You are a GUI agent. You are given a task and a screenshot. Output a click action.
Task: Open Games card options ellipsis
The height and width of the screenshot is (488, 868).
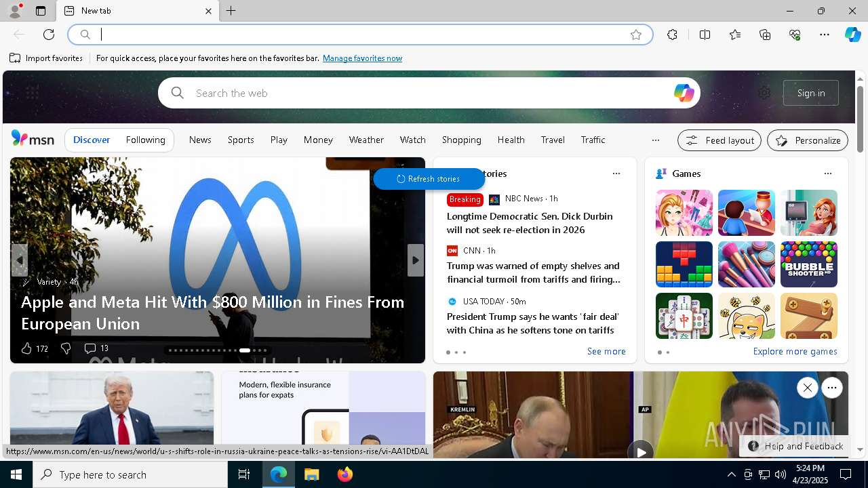[x=828, y=174]
